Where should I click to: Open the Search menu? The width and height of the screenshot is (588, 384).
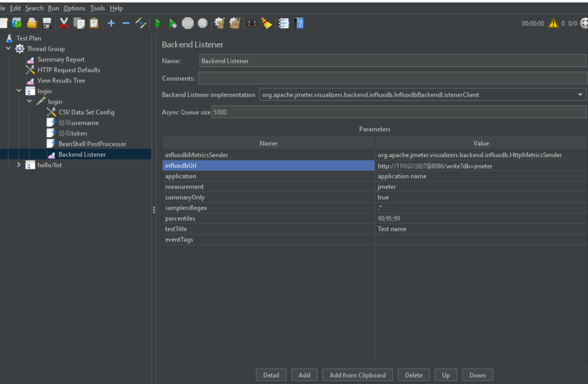[34, 8]
